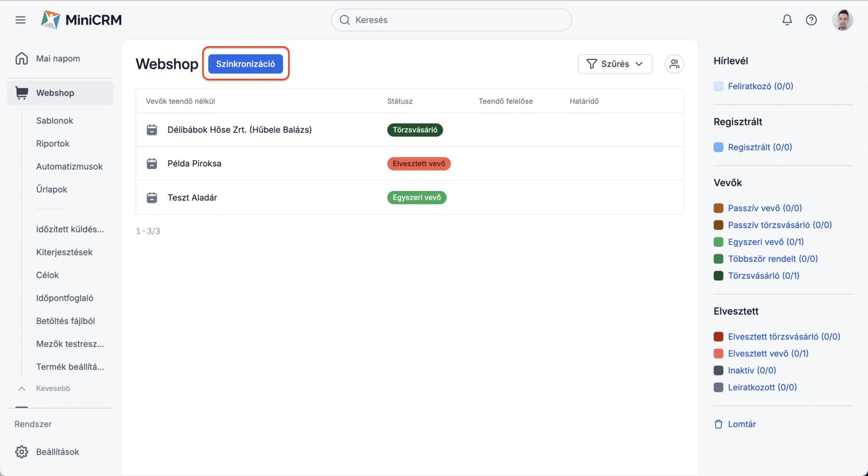The image size is (868, 476).
Task: Click the Elvesztett törzsvásárló dark red swatch
Action: [x=718, y=337]
